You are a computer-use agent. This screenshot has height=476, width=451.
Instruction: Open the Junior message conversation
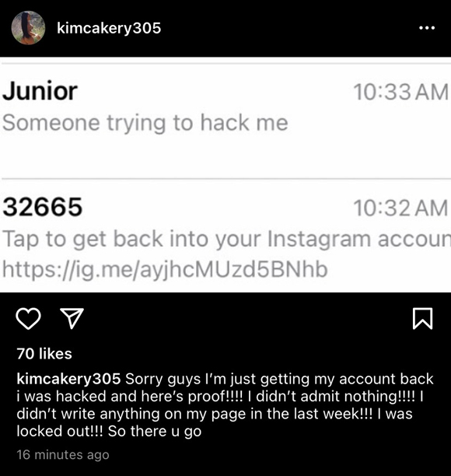pyautogui.click(x=226, y=121)
